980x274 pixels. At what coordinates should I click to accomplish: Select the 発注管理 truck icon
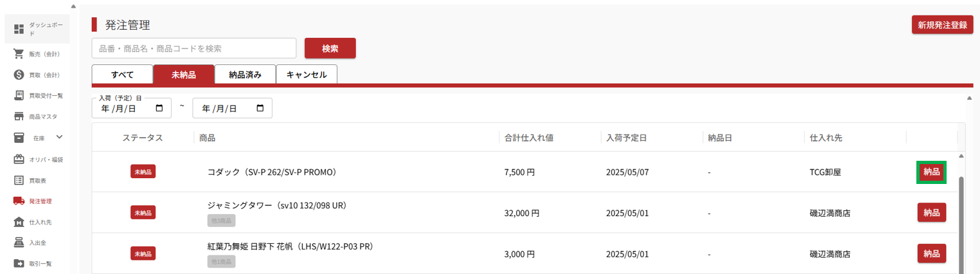(x=19, y=201)
